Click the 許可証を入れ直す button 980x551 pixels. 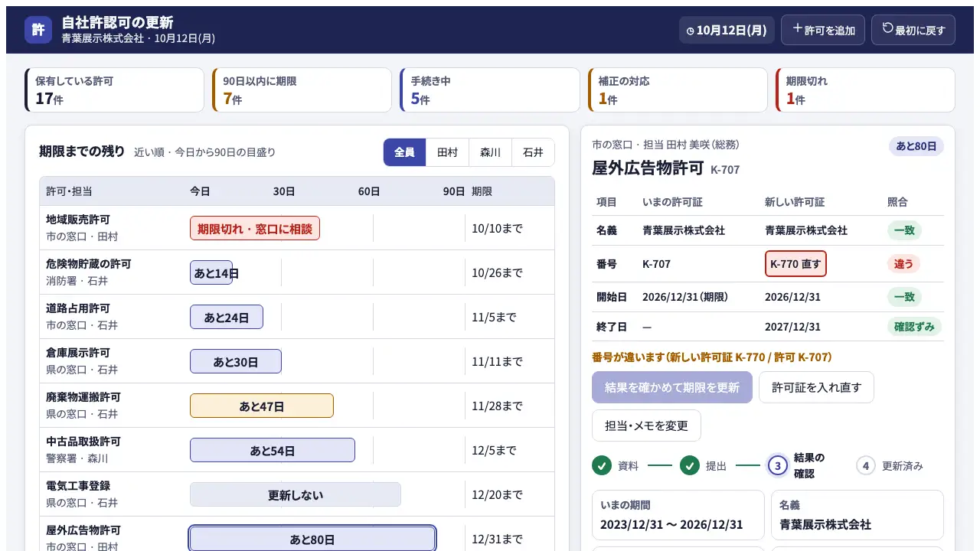(x=816, y=387)
